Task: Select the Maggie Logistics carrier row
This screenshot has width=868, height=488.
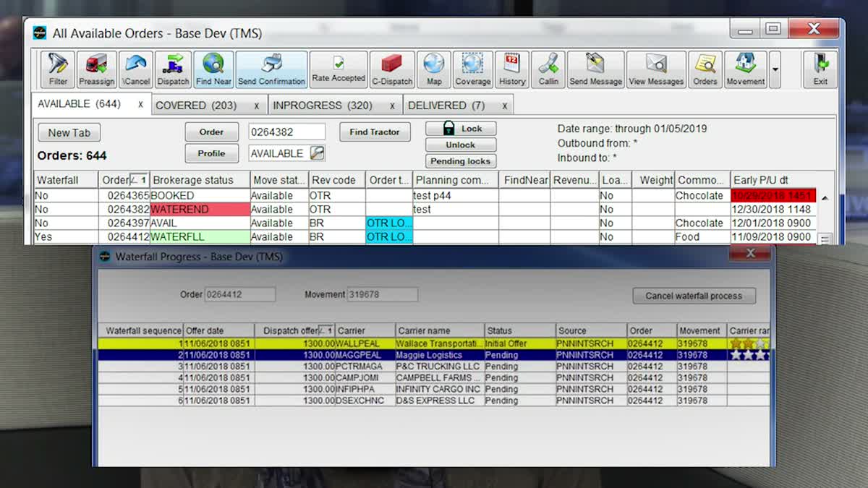Action: tap(434, 355)
